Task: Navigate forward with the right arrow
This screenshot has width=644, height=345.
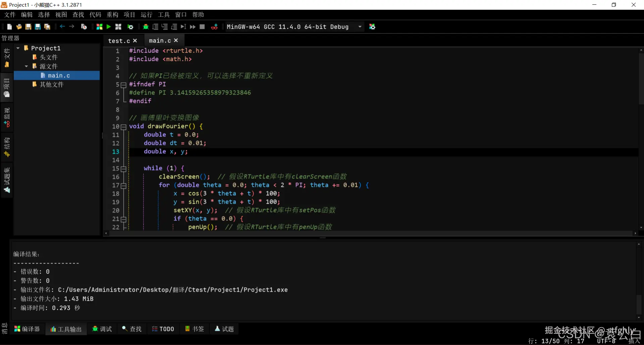Action: [x=71, y=26]
